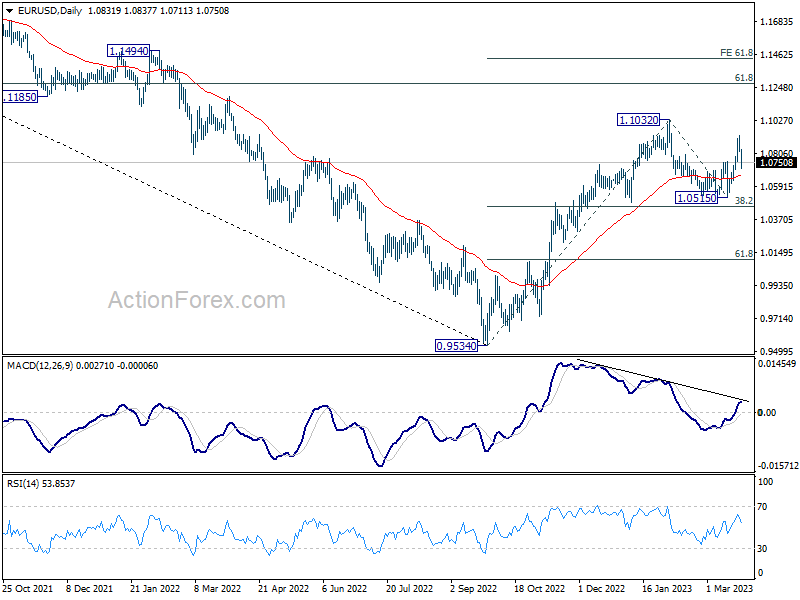Select the 38.2 Fibonacci retracement label
Image resolution: width=800 pixels, height=600 pixels.
(x=743, y=201)
